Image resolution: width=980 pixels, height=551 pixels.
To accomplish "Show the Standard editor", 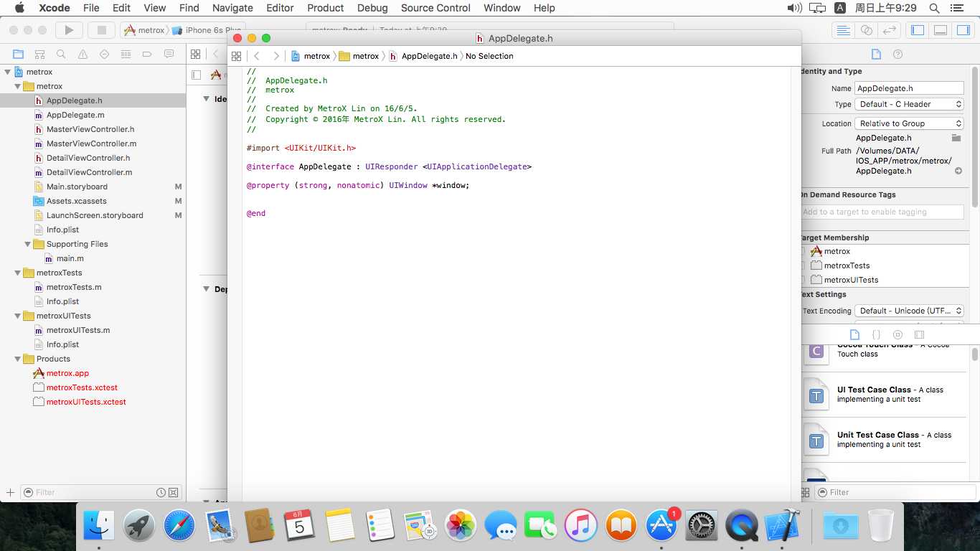I will [x=844, y=30].
